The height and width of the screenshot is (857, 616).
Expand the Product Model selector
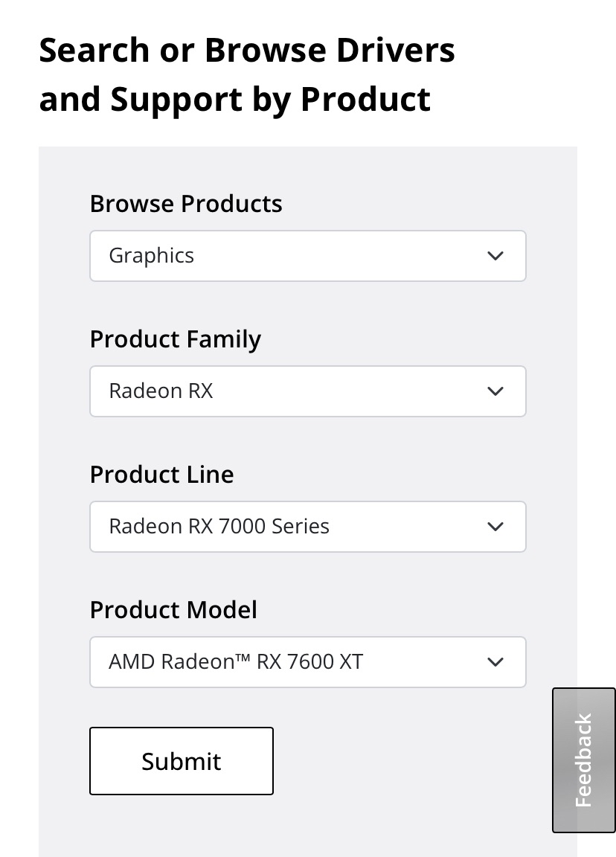(307, 662)
